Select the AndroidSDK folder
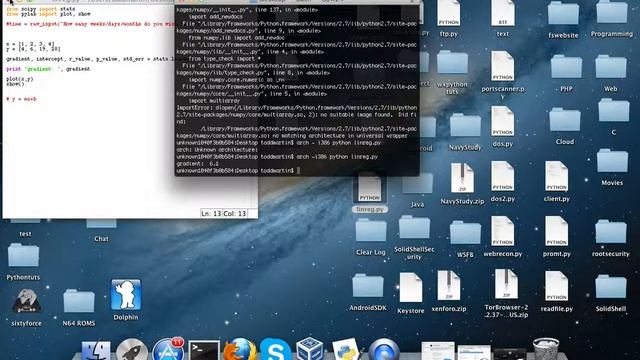640x360 pixels. [368, 286]
